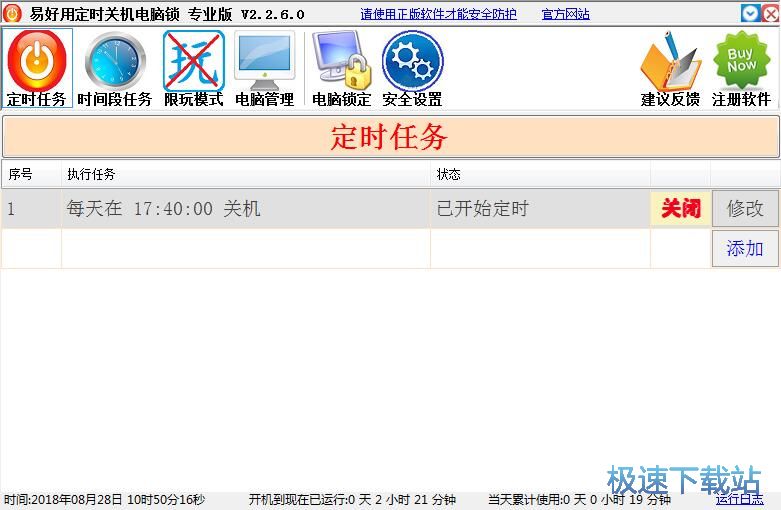Click the 序号 column header
This screenshot has height=510, width=781.
31,174
